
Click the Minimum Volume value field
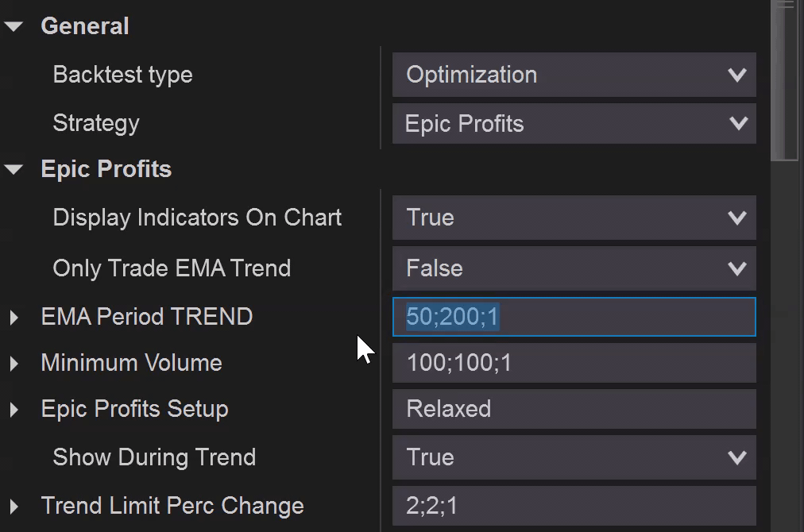pyautogui.click(x=574, y=363)
